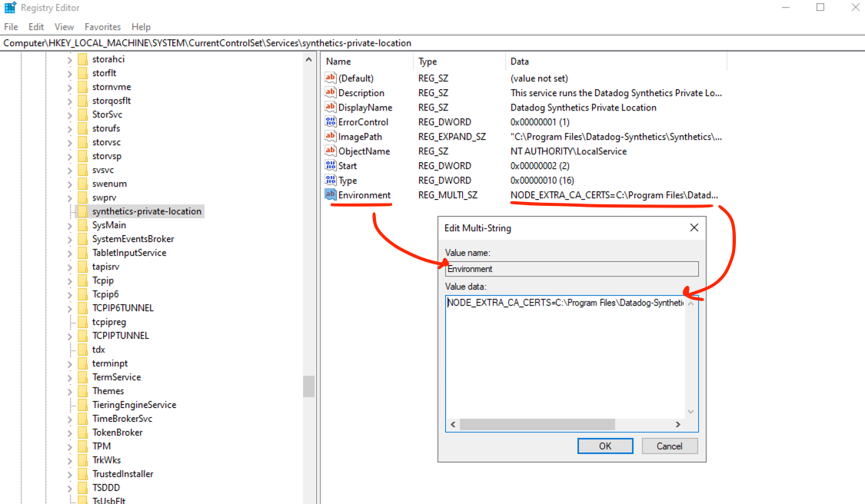Image resolution: width=865 pixels, height=504 pixels.
Task: Click the Start DWORD value icon
Action: tap(331, 166)
